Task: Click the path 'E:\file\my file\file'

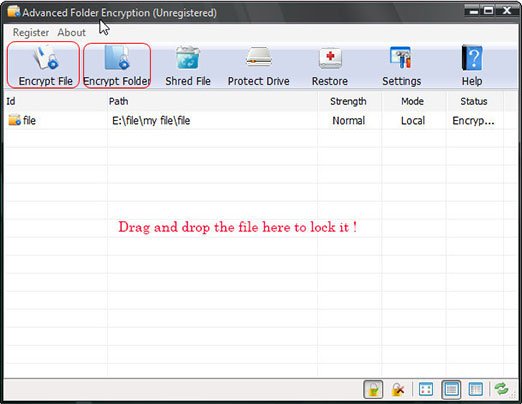Action: coord(151,120)
